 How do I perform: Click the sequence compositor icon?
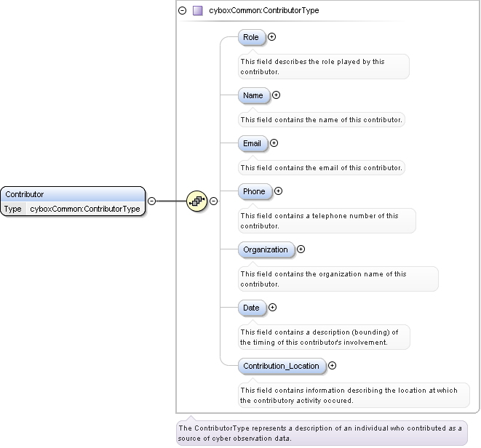(196, 201)
